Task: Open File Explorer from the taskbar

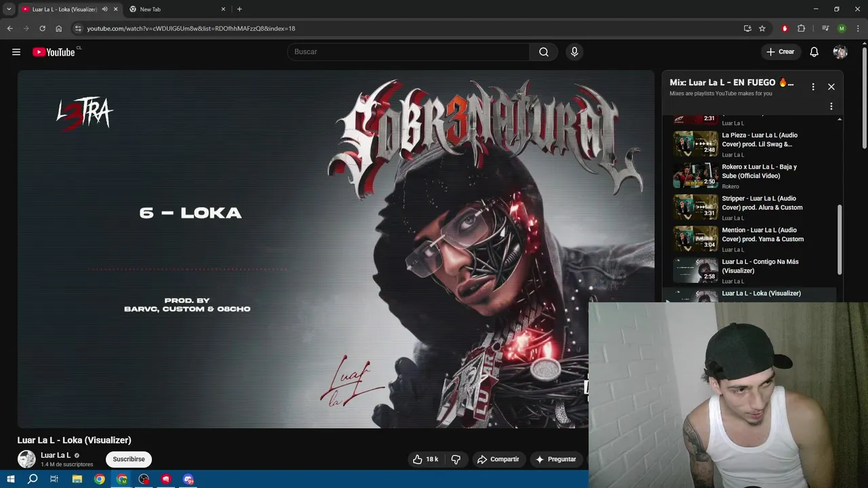Action: pos(77,479)
